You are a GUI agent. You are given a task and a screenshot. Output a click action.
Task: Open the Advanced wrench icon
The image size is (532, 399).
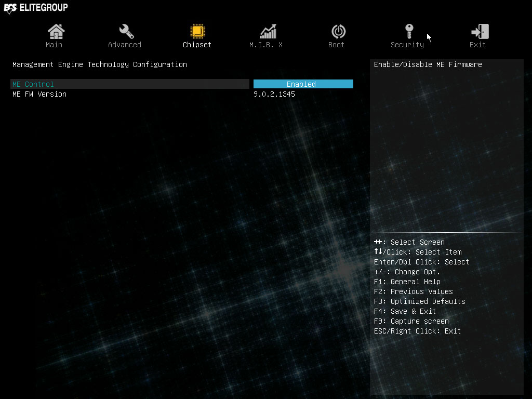pyautogui.click(x=126, y=32)
